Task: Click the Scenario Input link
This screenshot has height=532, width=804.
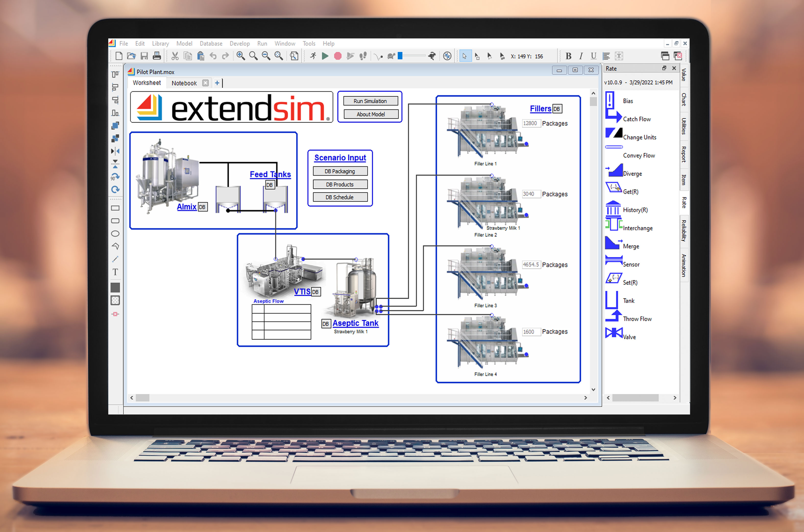Action: [340, 158]
